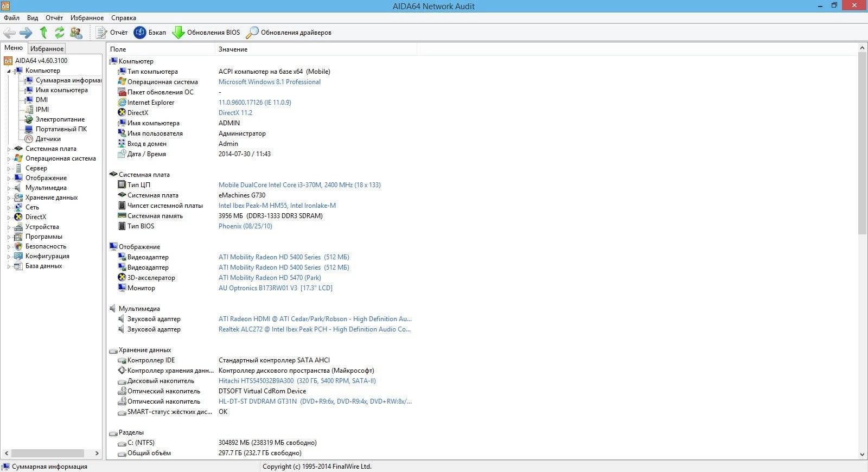Click the green Refresh arrows icon
Viewport: 868px width, 472px height.
click(59, 33)
